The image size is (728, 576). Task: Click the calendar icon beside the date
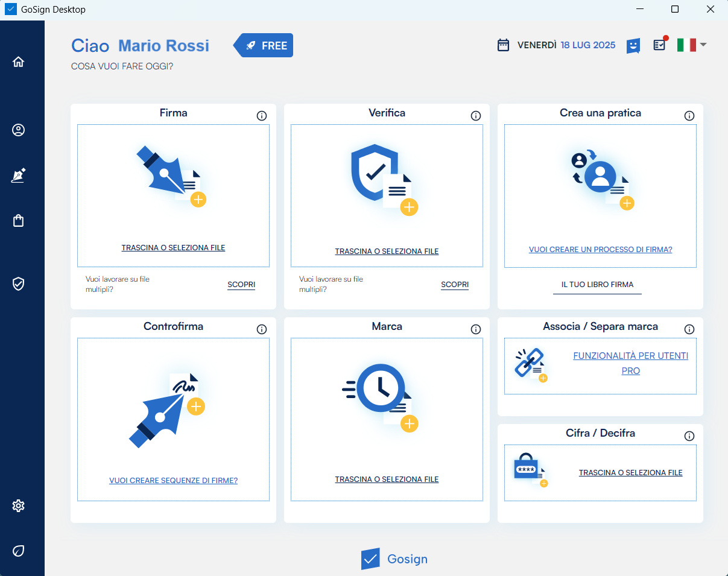coord(503,45)
